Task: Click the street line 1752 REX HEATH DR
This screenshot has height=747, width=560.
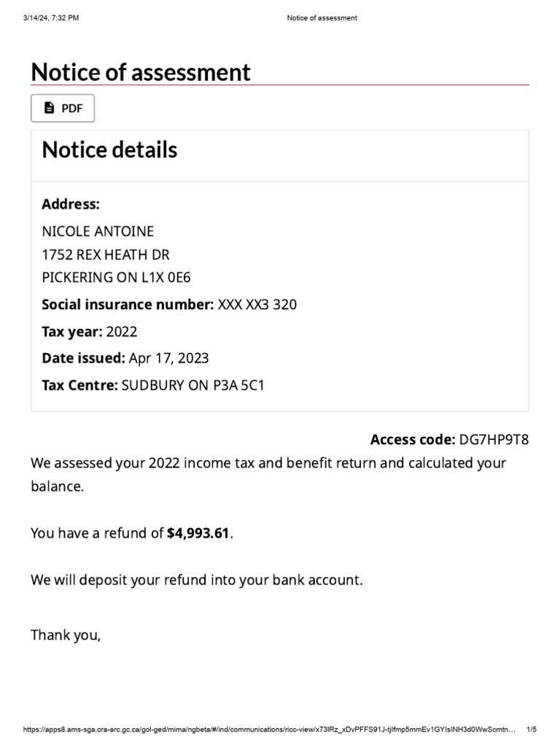Action: [x=106, y=255]
